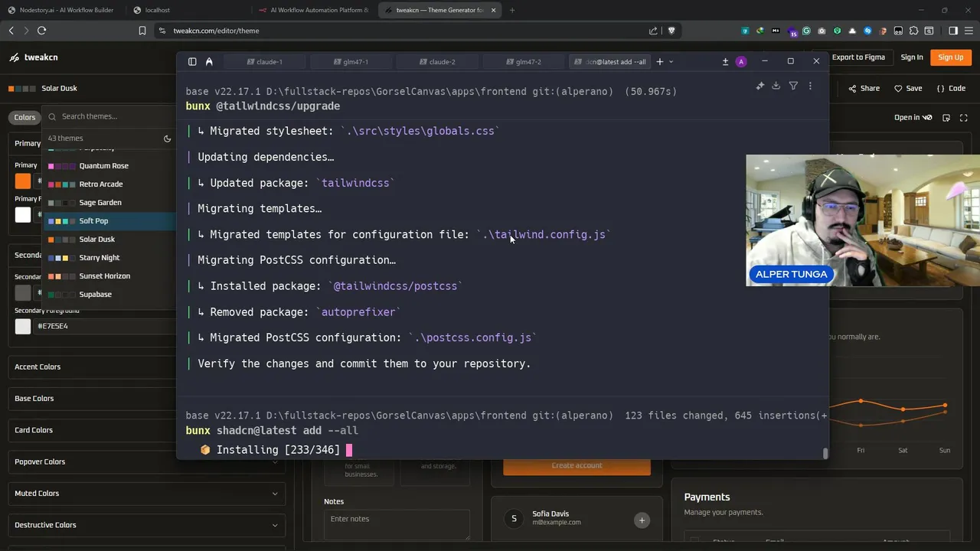The width and height of the screenshot is (980, 551).
Task: Expand the Base Colors section
Action: click(x=92, y=398)
